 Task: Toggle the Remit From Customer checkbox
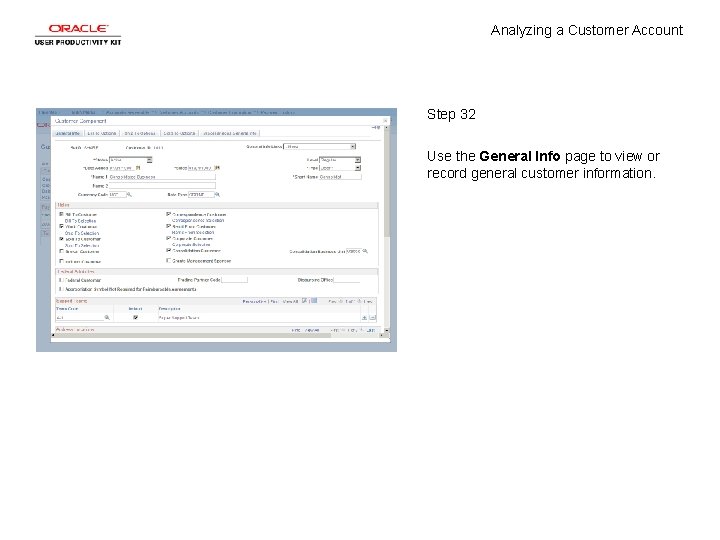pos(169,226)
